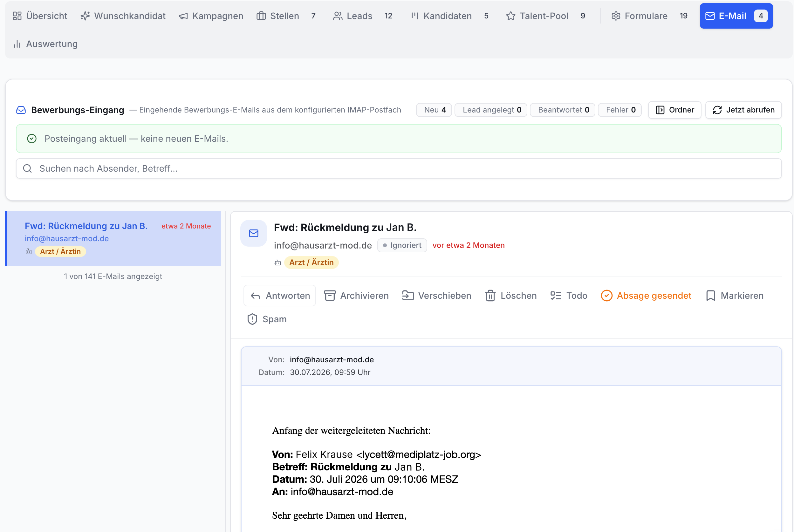Click '1 von 141 E-Mails angezeigt' text
The height and width of the screenshot is (532, 794).
click(x=113, y=276)
